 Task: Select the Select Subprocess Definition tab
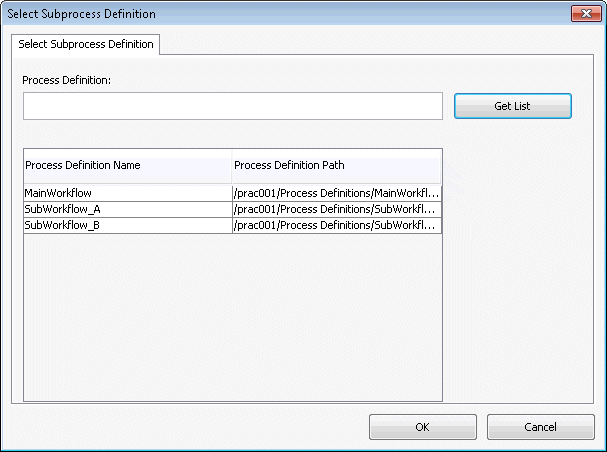pyautogui.click(x=86, y=44)
